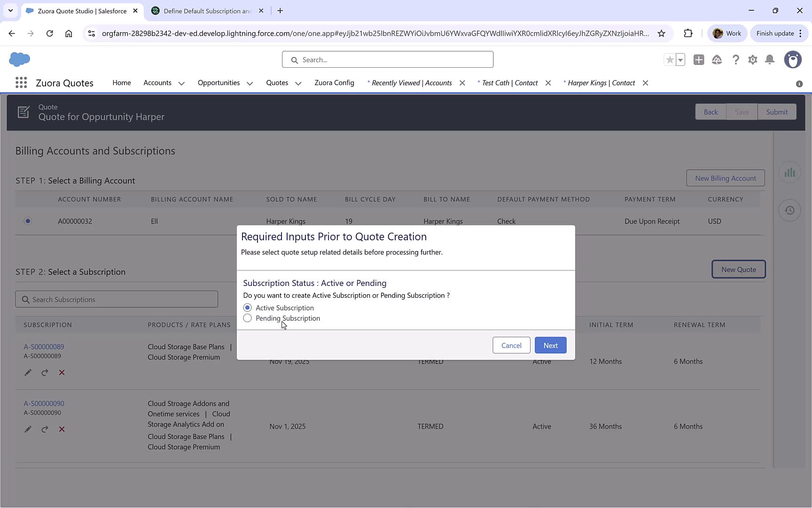Open the chart panel icon in right sidebar

tap(790, 172)
